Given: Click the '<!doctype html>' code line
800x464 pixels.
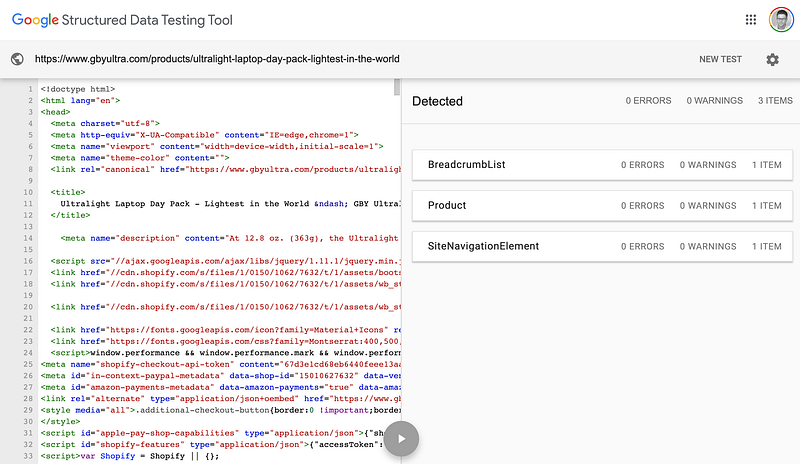Looking at the screenshot, I should (x=78, y=89).
